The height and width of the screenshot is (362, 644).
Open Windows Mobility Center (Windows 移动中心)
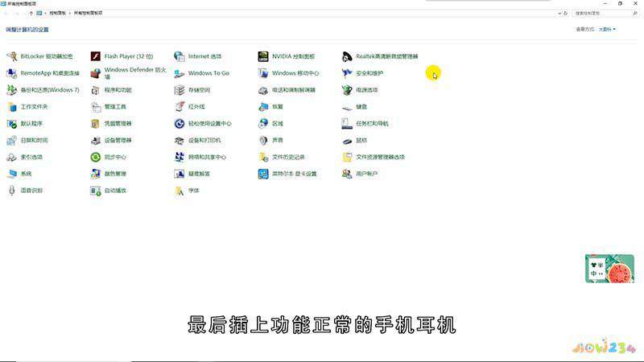point(289,73)
